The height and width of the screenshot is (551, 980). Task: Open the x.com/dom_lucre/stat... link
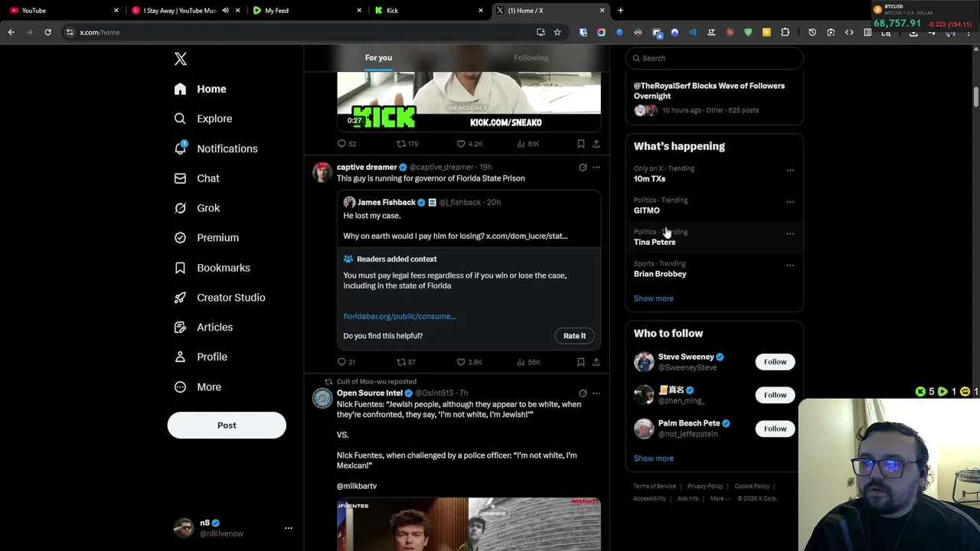527,236
